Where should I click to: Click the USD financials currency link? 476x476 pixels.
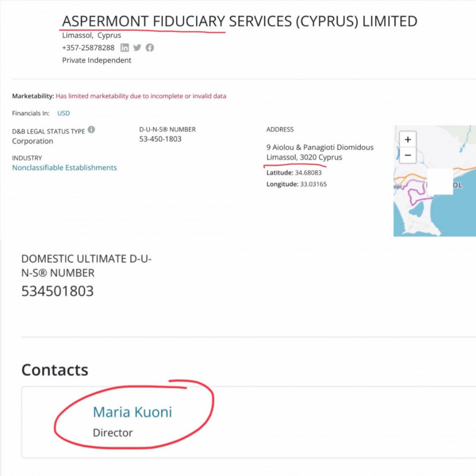(63, 113)
